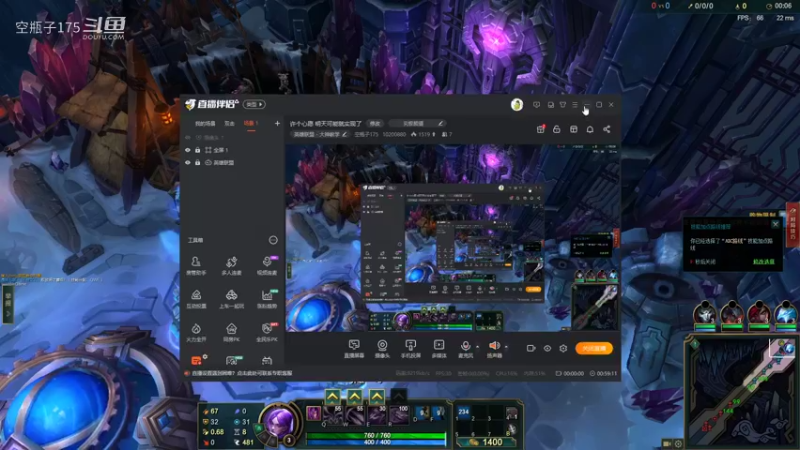Screen dimensions: 800x450
Task: Click the t-shirt skin icon in title bar
Action: coord(563,105)
